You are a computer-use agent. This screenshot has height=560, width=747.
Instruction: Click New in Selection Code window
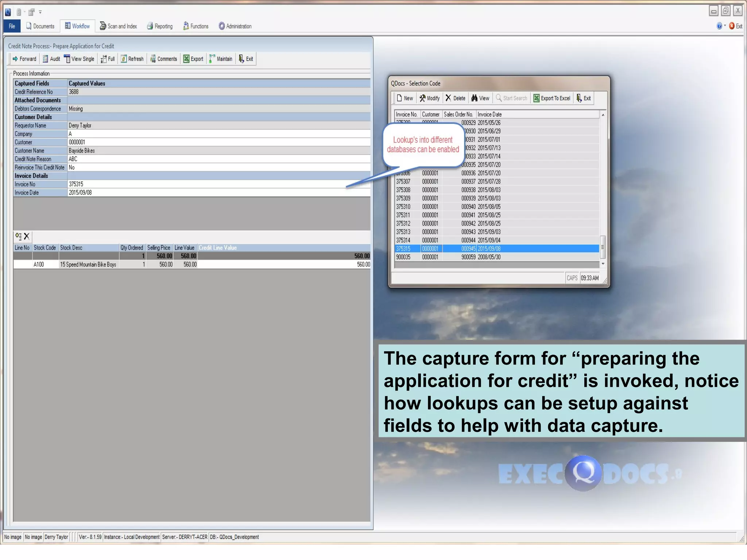click(x=405, y=98)
